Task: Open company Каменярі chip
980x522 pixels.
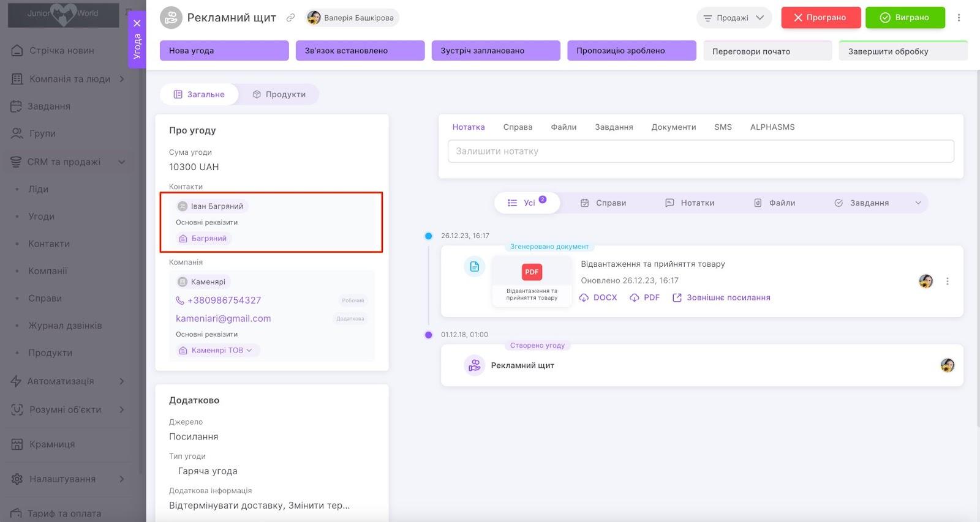Action: click(x=203, y=282)
